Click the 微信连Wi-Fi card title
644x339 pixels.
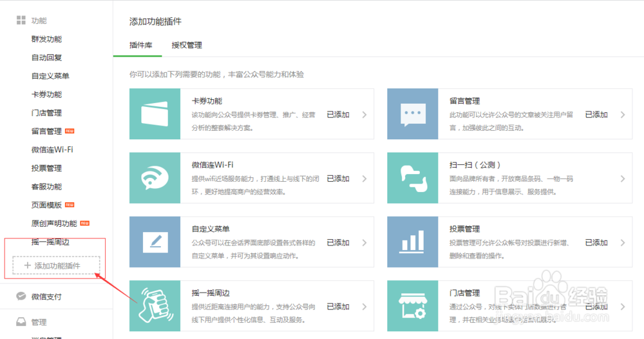click(213, 165)
